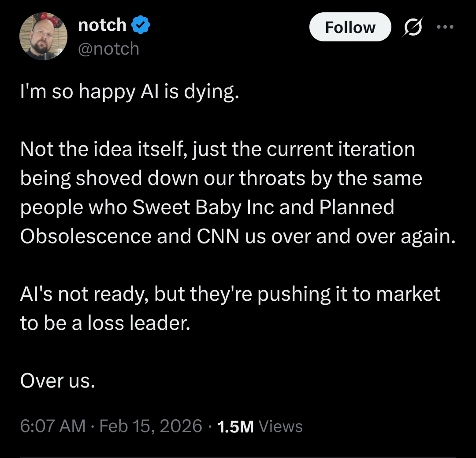Click the "Views" label
This screenshot has width=476, height=458.
(281, 426)
